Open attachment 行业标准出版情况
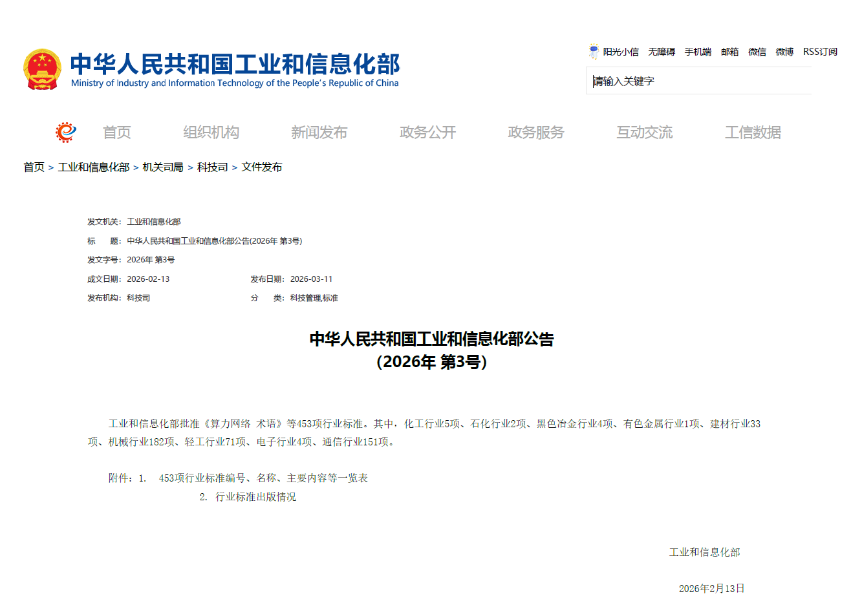 point(255,497)
